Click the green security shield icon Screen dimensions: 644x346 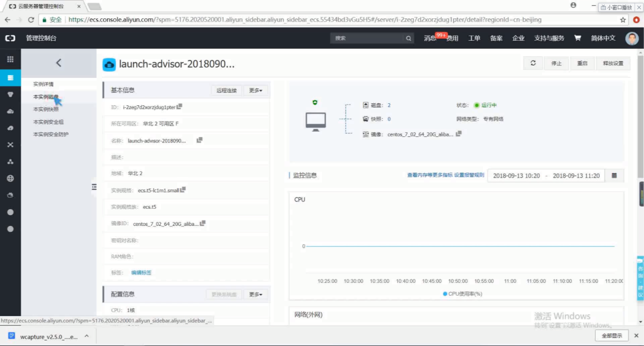click(315, 102)
